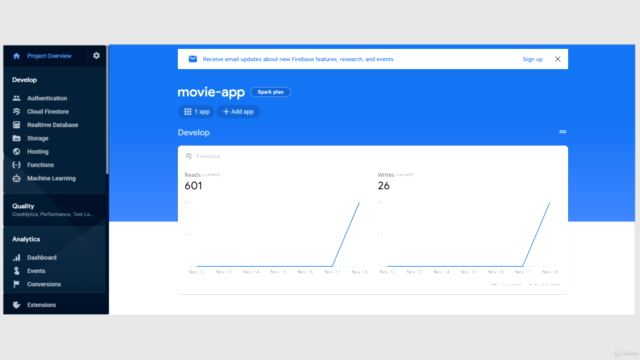The image size is (640, 360).
Task: Click the Develop sidebar section header
Action: pyautogui.click(x=24, y=80)
